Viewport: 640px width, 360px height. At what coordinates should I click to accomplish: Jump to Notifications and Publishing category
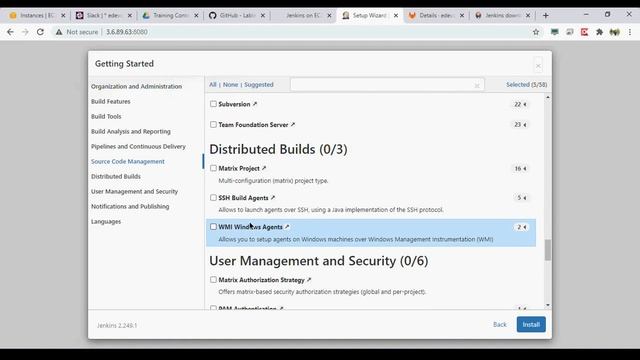pos(130,207)
